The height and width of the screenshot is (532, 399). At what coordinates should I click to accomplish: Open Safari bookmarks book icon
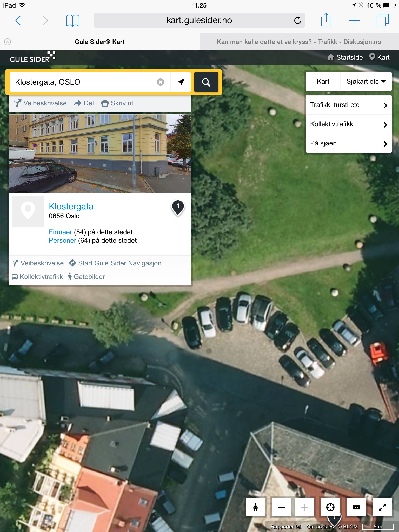(73, 21)
